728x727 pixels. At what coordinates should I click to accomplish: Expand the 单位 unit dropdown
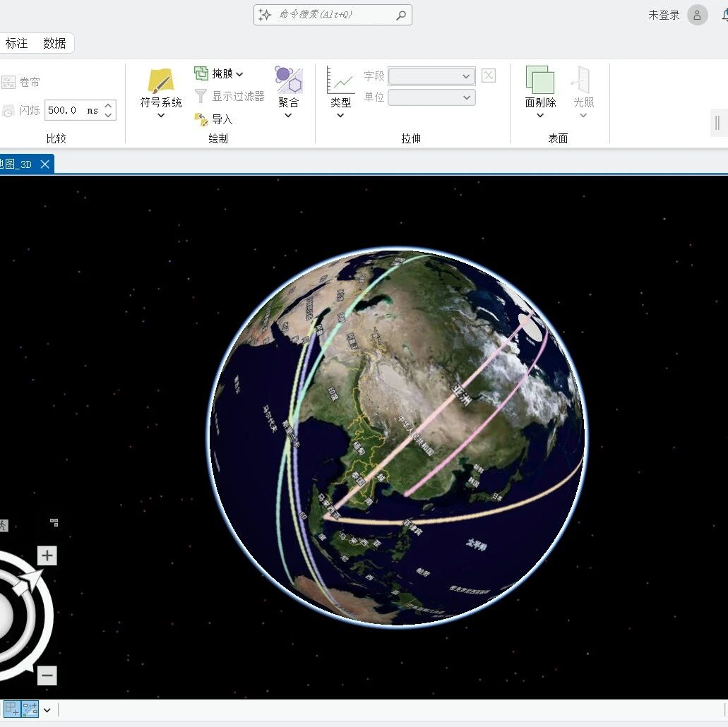(x=431, y=97)
